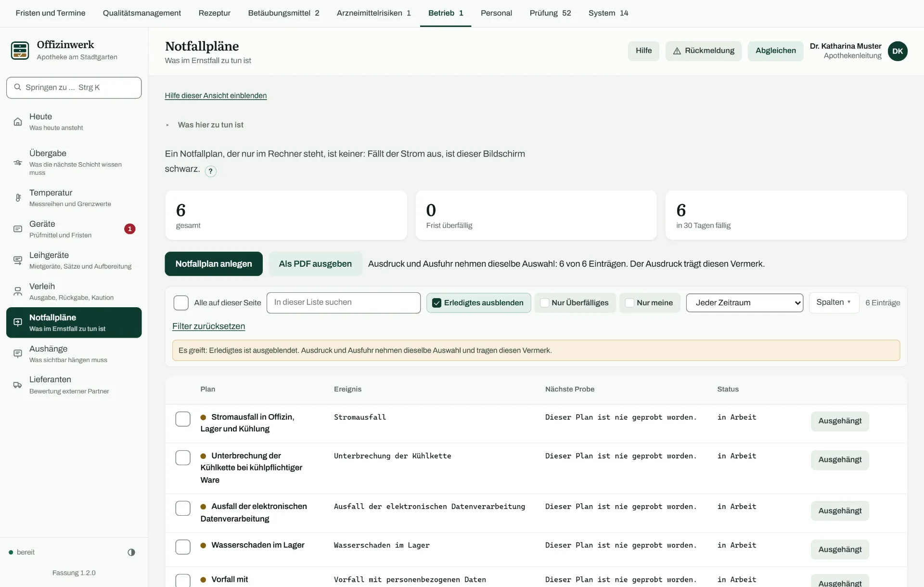Image resolution: width=924 pixels, height=587 pixels.
Task: Tick the Alle auf dieser Seite checkbox
Action: point(181,303)
